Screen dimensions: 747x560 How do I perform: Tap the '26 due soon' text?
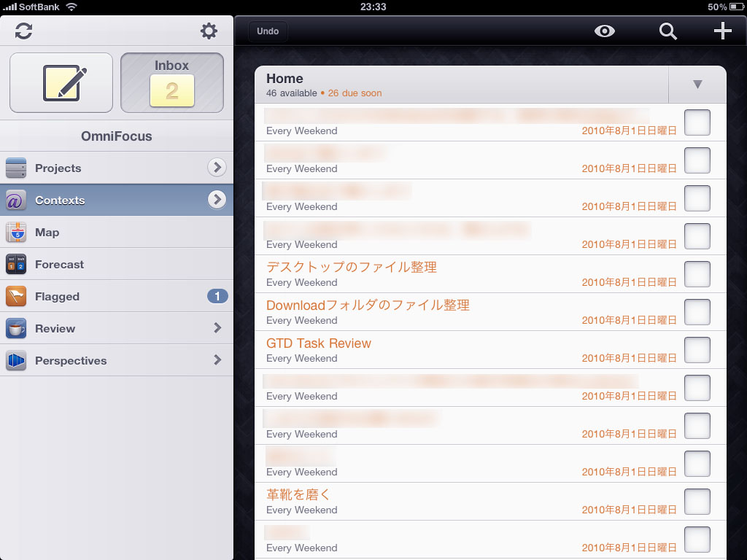[x=355, y=93]
